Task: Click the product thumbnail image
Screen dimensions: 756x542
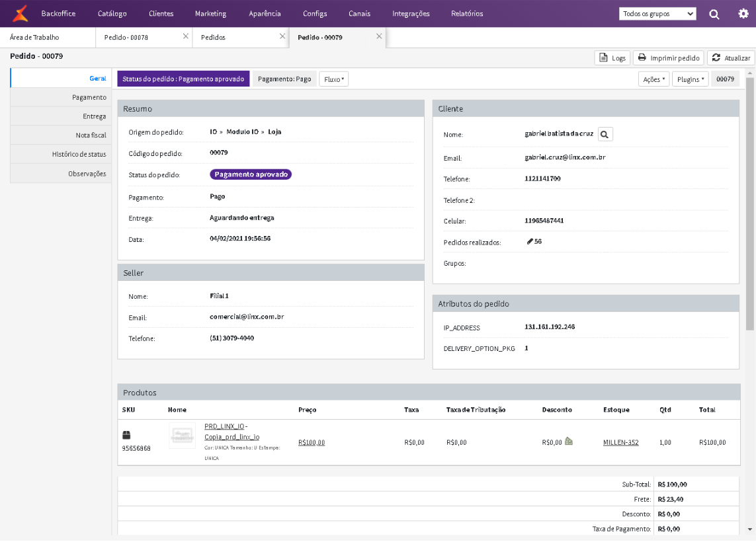Action: tap(182, 436)
